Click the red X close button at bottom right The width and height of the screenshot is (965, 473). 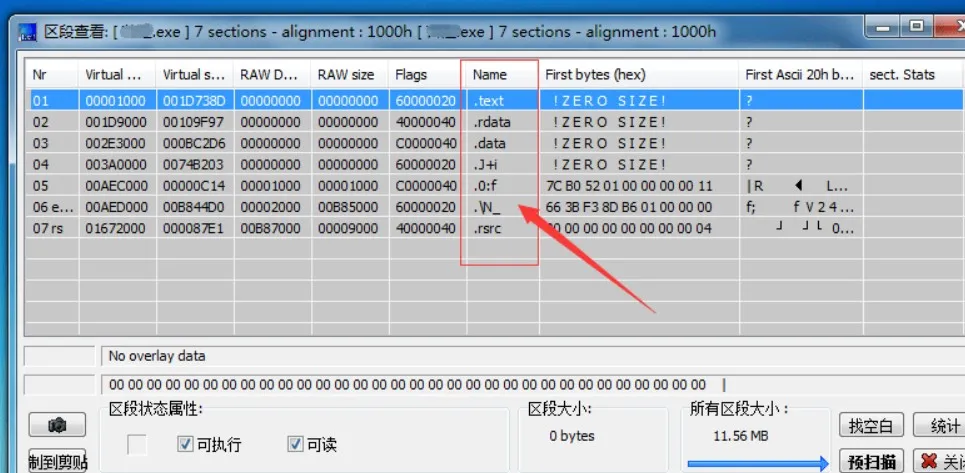click(x=937, y=461)
